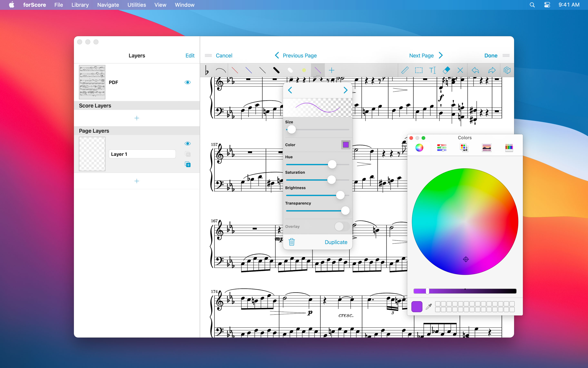The width and height of the screenshot is (588, 368).
Task: Switch to image palettes tab in Colors
Action: tap(487, 147)
